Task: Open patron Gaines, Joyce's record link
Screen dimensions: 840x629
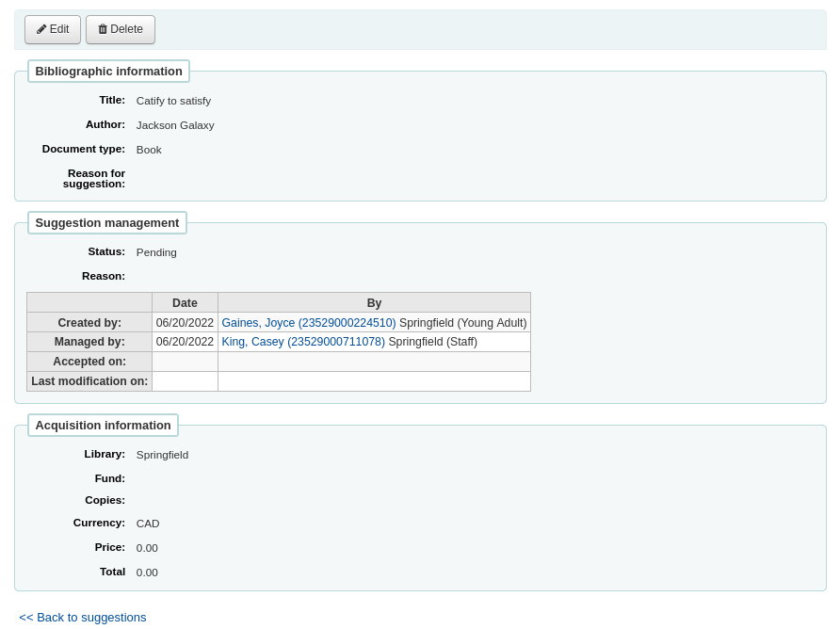Action: tap(308, 323)
